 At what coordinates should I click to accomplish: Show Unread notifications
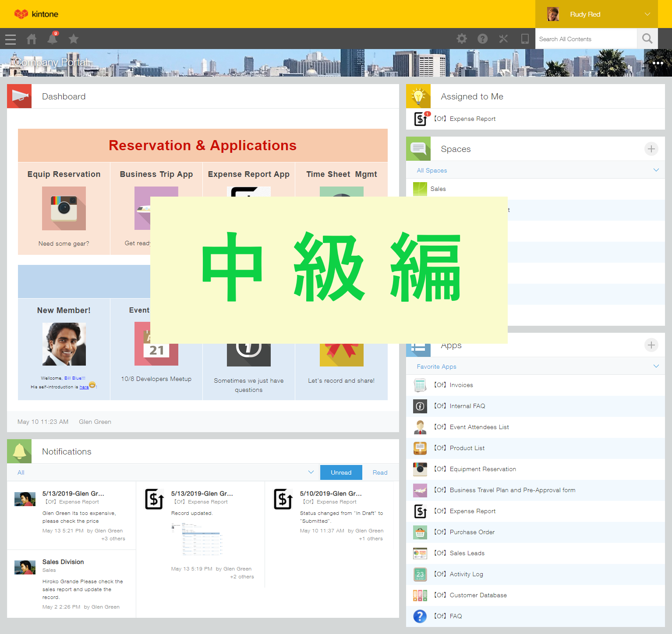(x=341, y=472)
